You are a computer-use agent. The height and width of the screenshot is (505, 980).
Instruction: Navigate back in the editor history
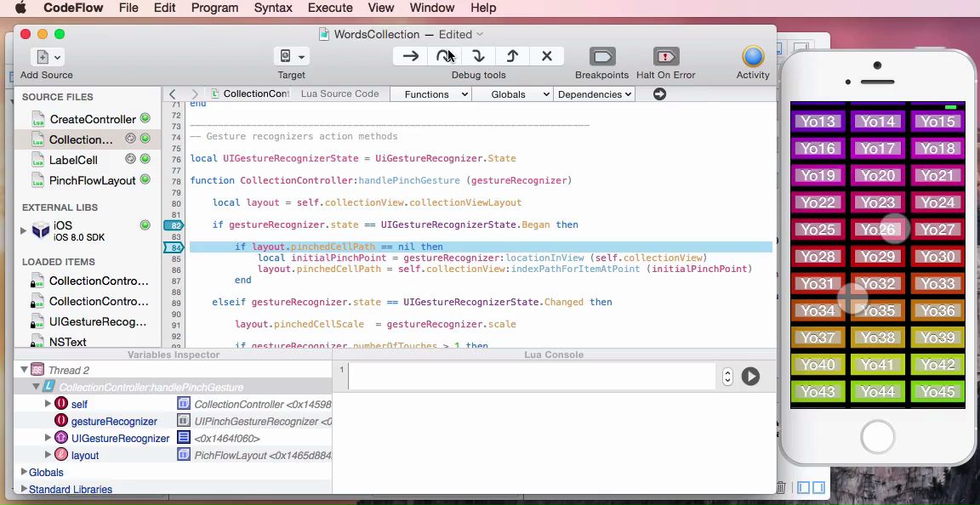(173, 94)
